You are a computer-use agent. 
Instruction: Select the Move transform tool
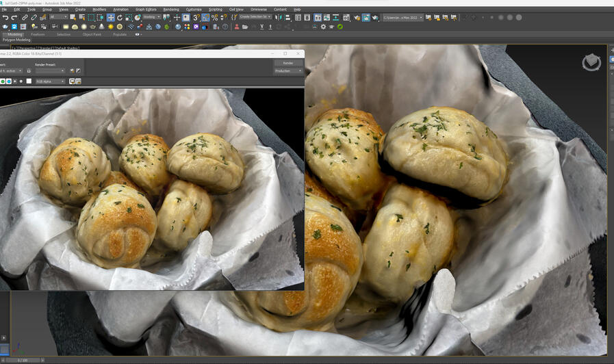click(x=110, y=17)
